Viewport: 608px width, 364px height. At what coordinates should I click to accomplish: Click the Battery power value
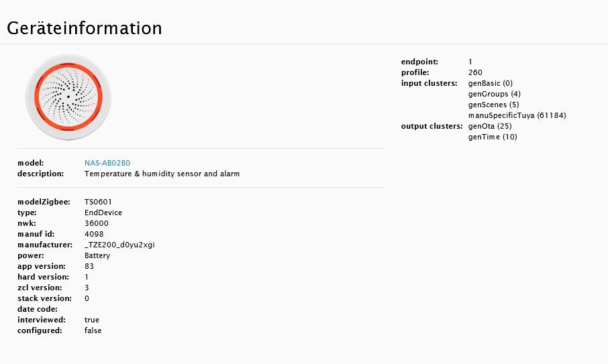tap(97, 255)
